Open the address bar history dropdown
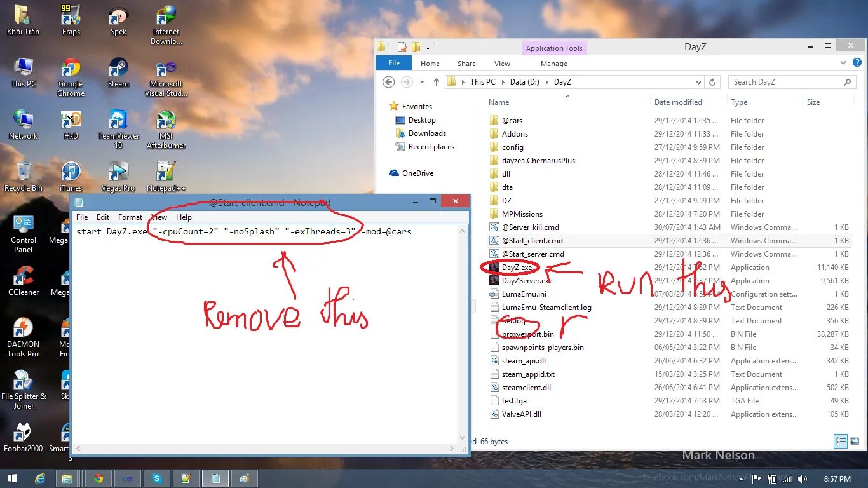The height and width of the screenshot is (488, 868). pyautogui.click(x=699, y=82)
